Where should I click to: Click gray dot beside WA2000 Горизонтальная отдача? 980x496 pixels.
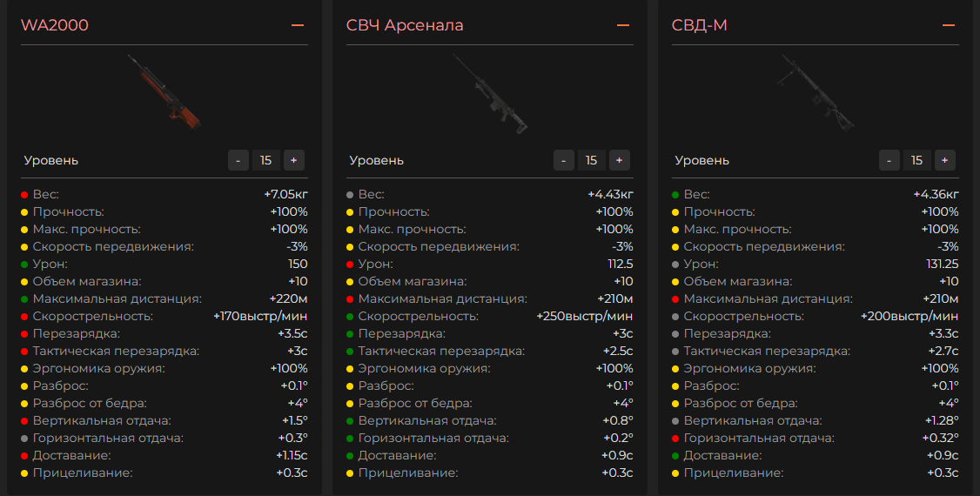pyautogui.click(x=24, y=439)
